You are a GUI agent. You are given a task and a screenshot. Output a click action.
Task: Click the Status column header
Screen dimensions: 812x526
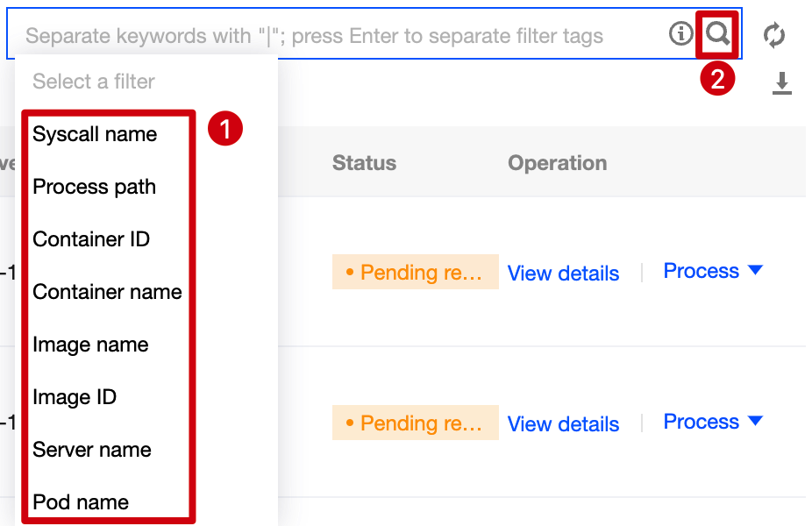point(364,163)
